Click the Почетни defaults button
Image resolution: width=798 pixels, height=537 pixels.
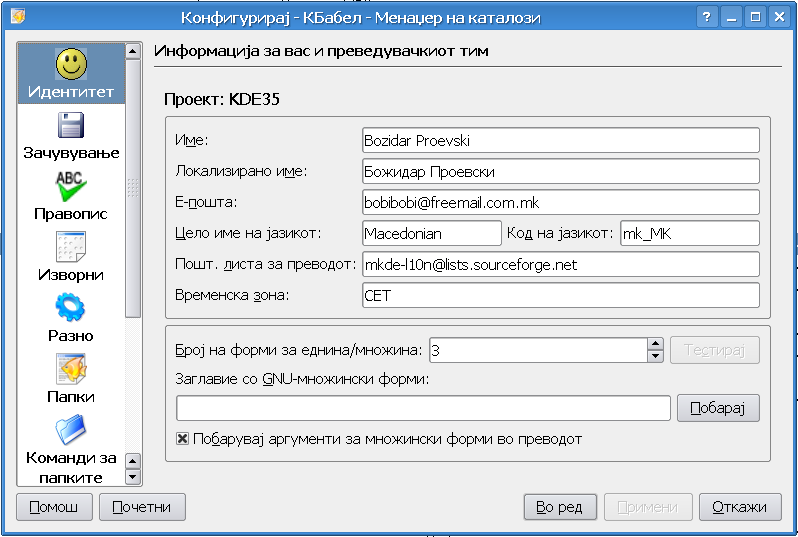pos(142,507)
